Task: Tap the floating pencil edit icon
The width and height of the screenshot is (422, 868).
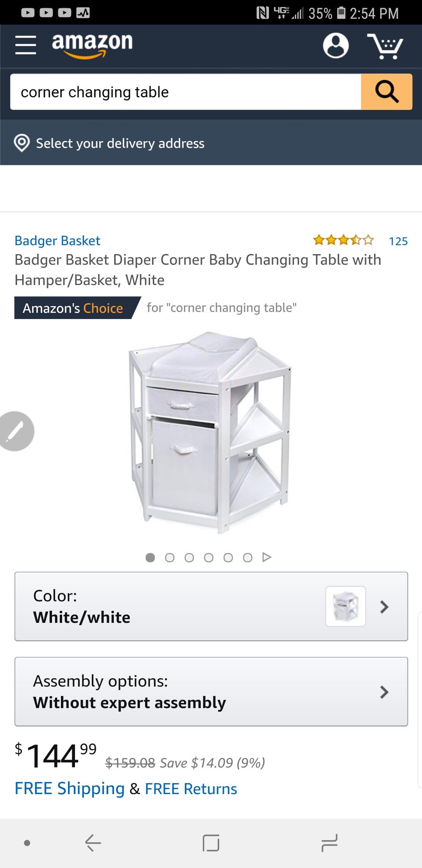Action: click(x=16, y=431)
